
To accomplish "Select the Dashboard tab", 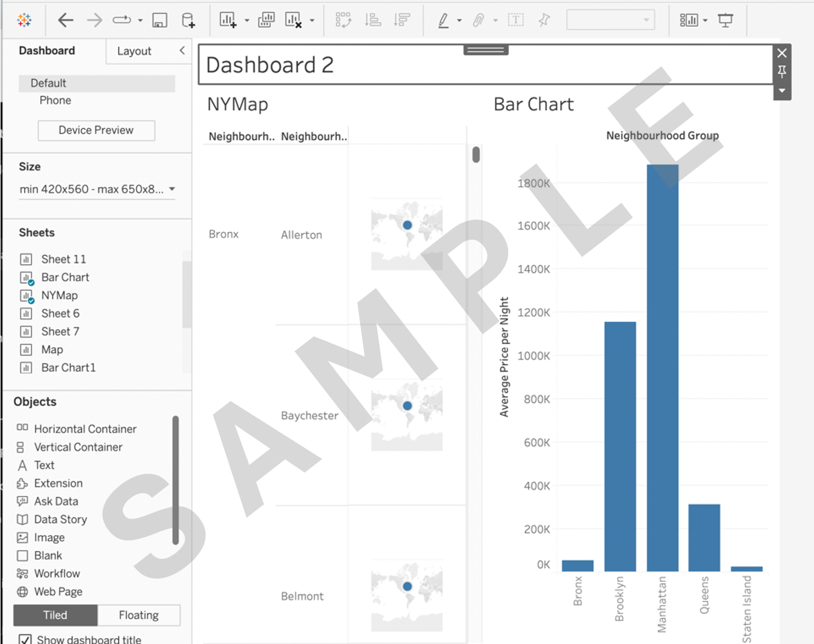I will [x=47, y=51].
